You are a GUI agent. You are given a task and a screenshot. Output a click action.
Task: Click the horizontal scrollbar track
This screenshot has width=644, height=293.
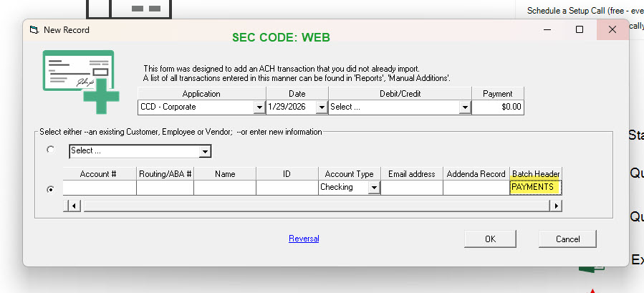point(316,206)
